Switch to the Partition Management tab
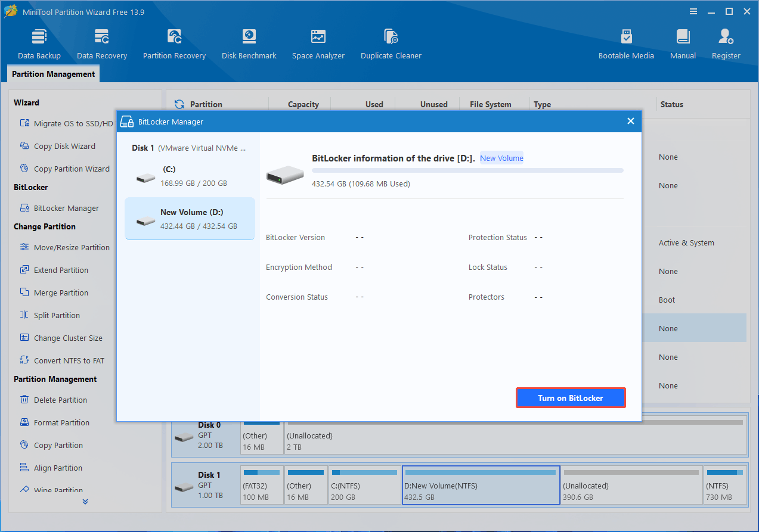The image size is (759, 532). pos(54,74)
